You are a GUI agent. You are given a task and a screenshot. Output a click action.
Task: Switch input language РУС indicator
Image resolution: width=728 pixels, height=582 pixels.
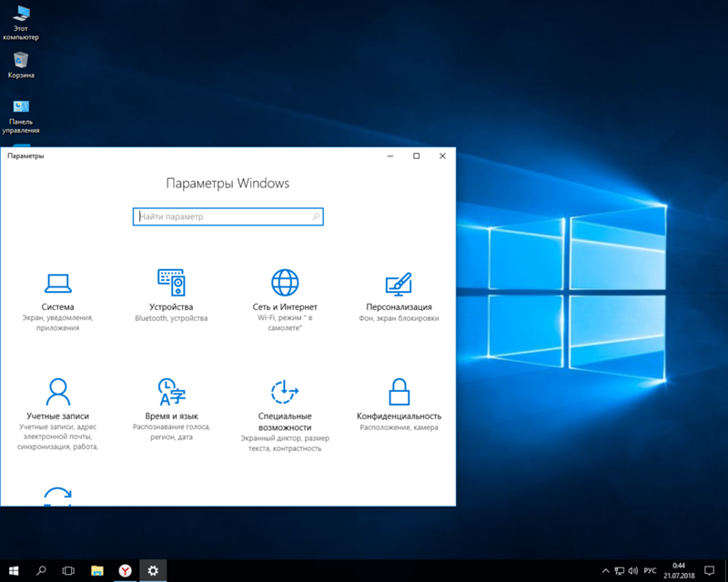650,571
